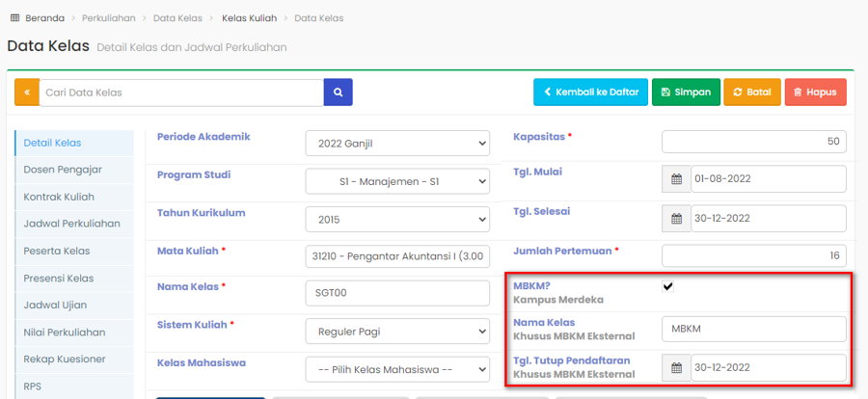Select the Sistem Kuliah dropdown

click(x=397, y=332)
